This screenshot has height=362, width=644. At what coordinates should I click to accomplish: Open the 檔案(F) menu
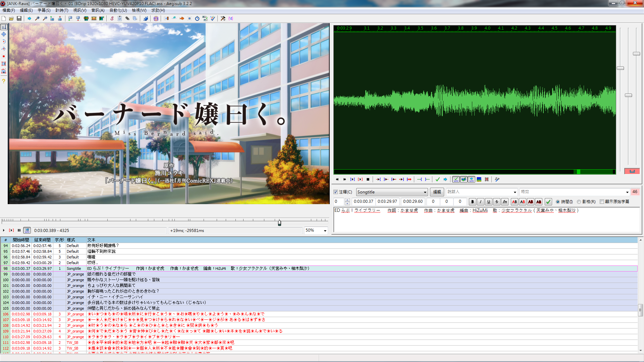9,10
